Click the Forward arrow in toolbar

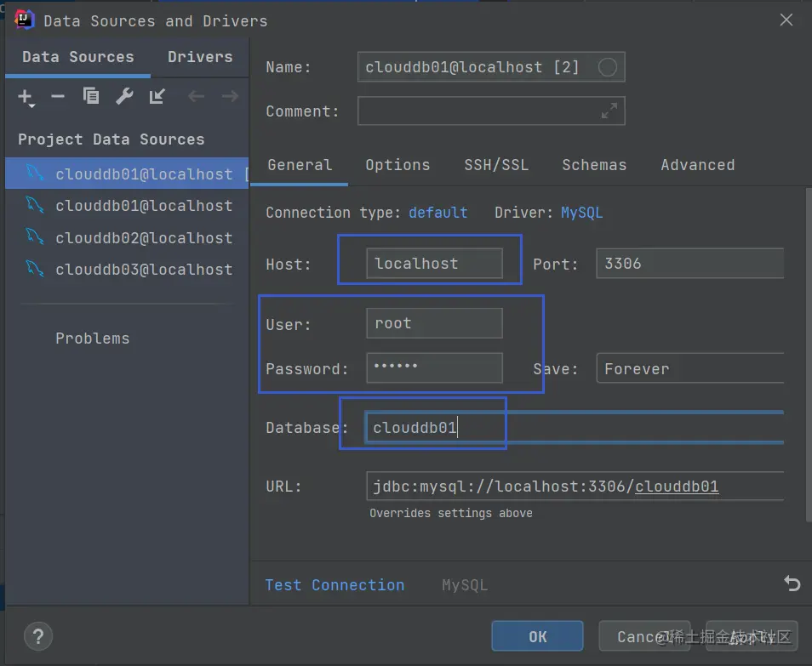click(230, 96)
